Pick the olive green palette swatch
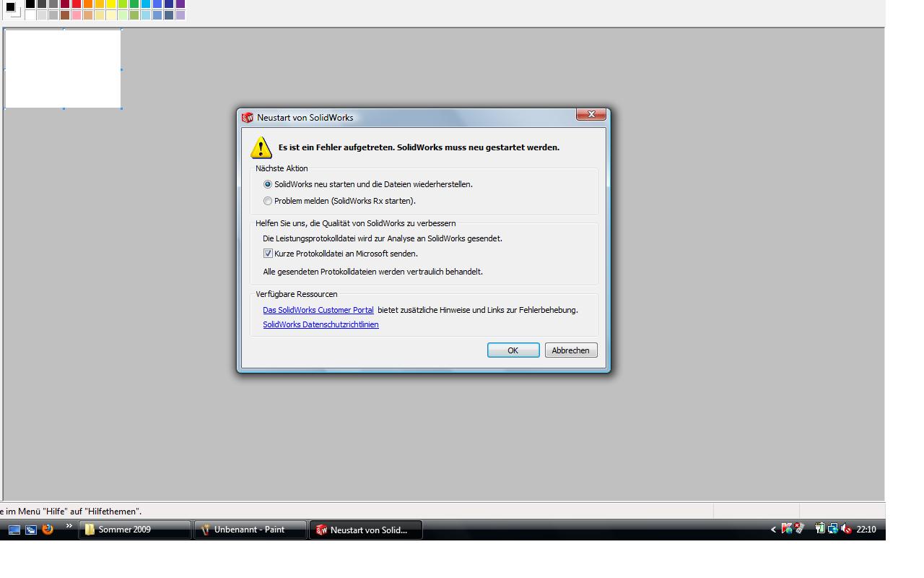924x578 pixels. pos(134,15)
